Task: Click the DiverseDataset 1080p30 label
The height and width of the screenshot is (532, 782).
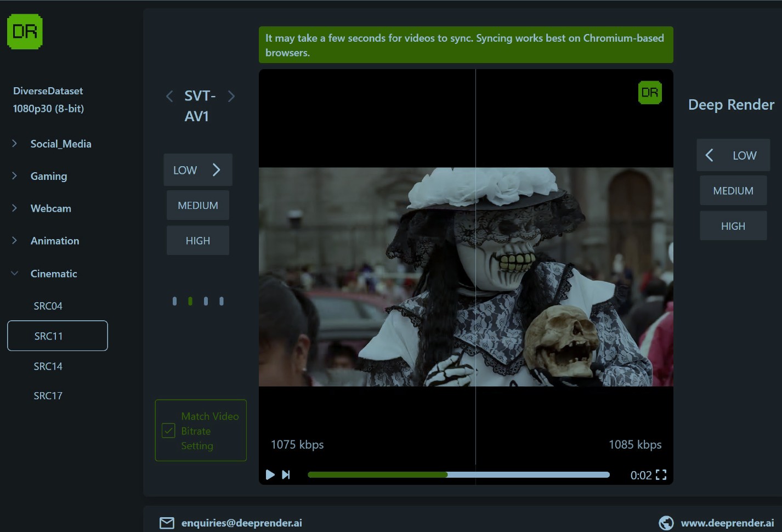Action: (48, 100)
